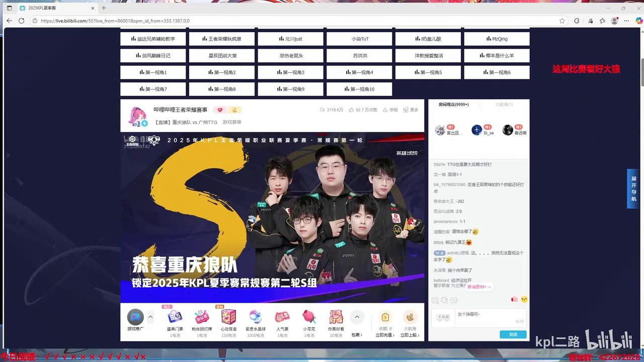Expand gift panel with up chevron

click(357, 317)
